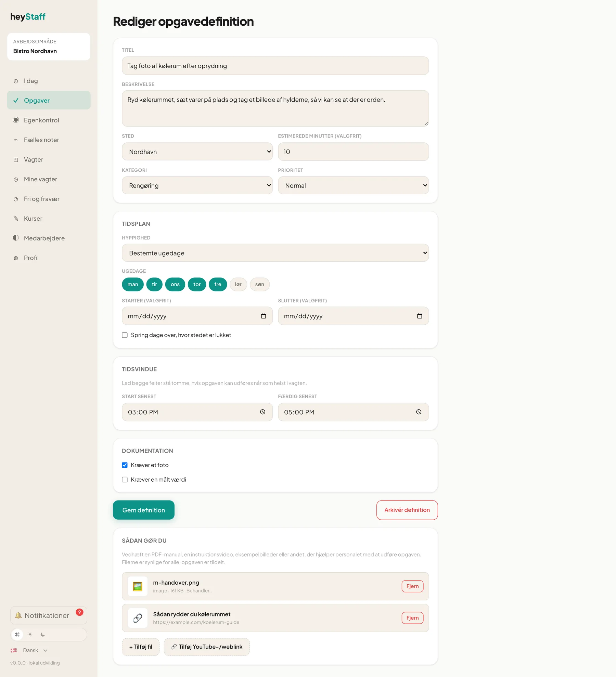
Task: Toggle Spring dage over lukket checkbox
Action: (x=125, y=335)
